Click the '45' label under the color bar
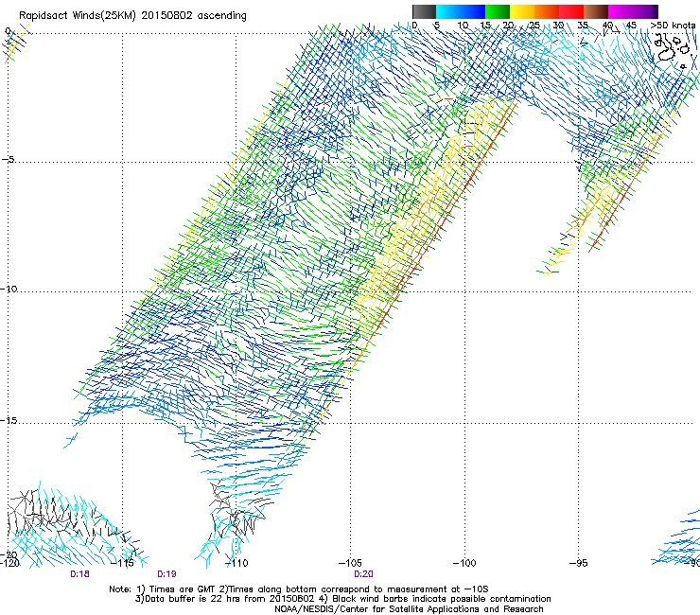This screenshot has width=700, height=615. coord(631,26)
